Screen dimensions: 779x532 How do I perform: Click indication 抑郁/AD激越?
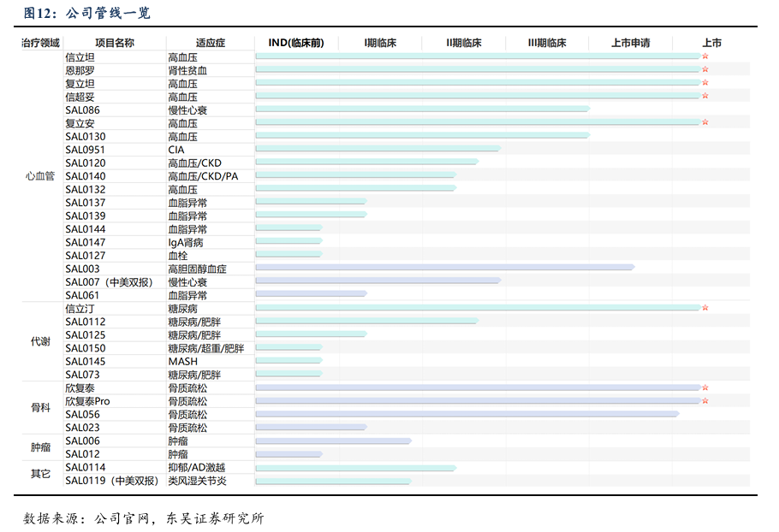pos(197,467)
